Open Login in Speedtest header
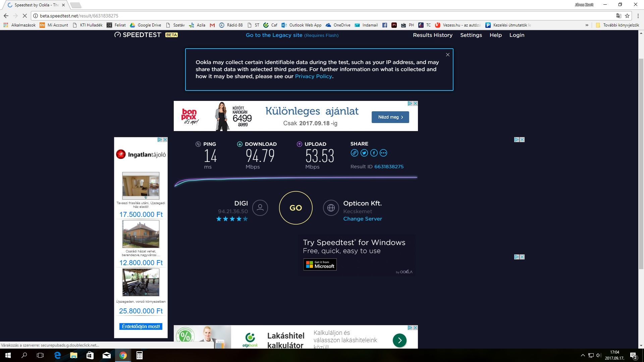The image size is (644, 362). 517,35
